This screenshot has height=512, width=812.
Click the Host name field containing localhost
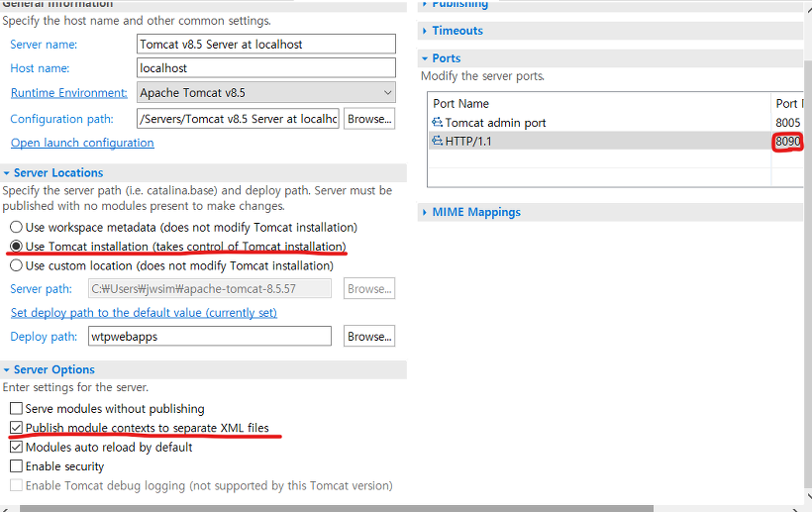tap(266, 67)
